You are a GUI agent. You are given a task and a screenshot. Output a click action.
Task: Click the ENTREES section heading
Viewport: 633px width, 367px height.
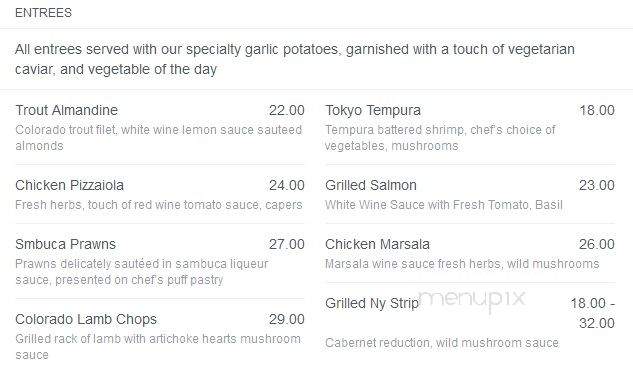pyautogui.click(x=43, y=13)
